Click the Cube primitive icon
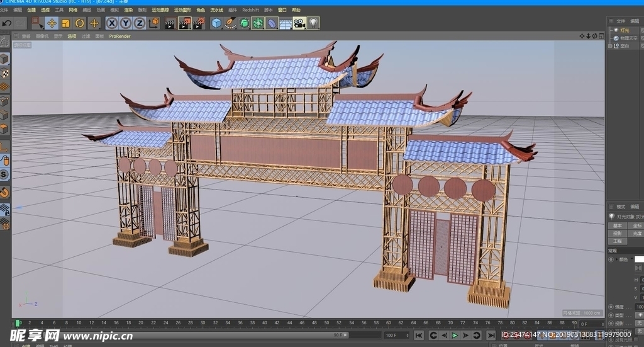Viewport: 644px width, 347px height. tap(216, 23)
